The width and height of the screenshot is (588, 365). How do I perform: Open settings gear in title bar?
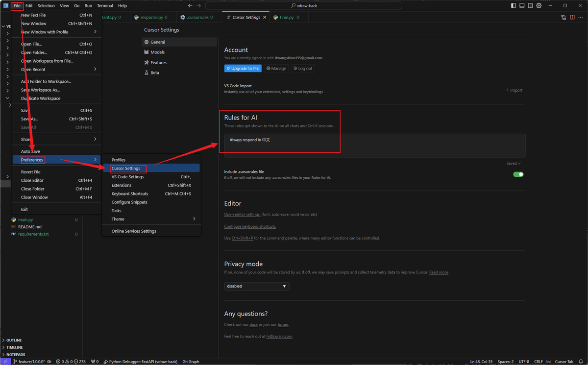point(539,5)
